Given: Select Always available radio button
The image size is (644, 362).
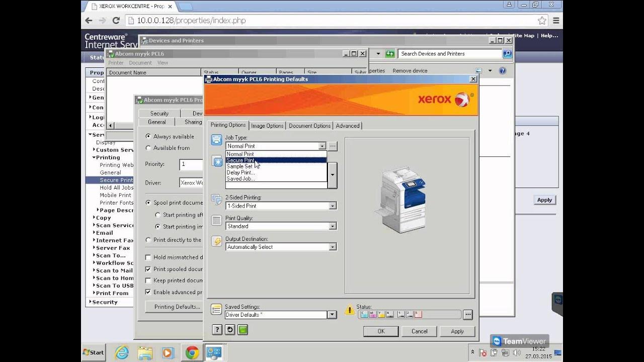Looking at the screenshot, I should pyautogui.click(x=148, y=136).
